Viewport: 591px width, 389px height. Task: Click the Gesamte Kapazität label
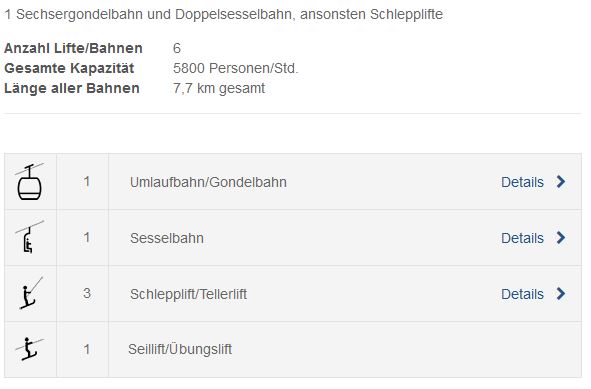pos(69,68)
